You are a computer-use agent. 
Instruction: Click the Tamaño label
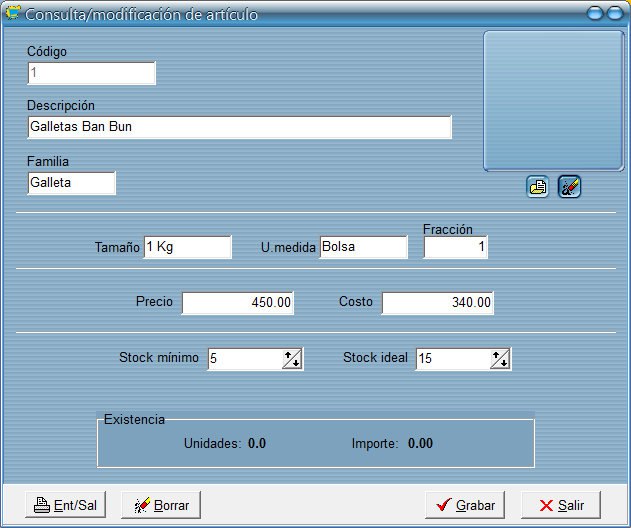(117, 247)
